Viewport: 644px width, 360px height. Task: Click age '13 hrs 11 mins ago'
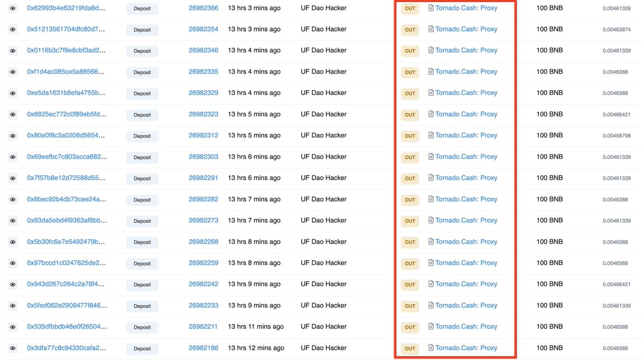[x=256, y=326]
